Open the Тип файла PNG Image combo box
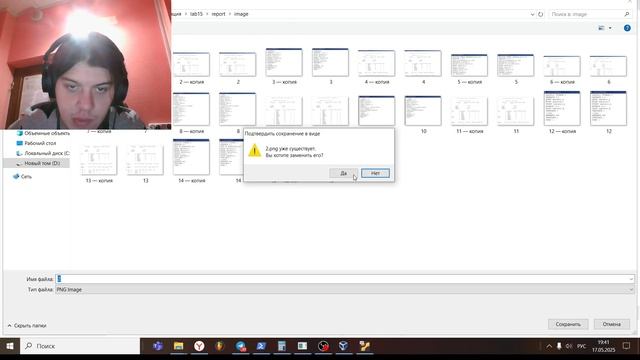Screen dimensions: 640x360 345,289
